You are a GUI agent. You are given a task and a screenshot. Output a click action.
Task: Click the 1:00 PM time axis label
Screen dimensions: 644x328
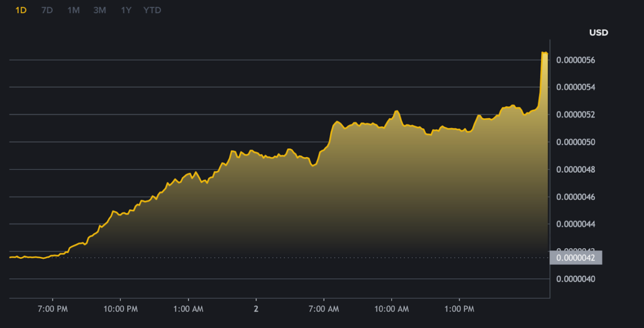459,309
